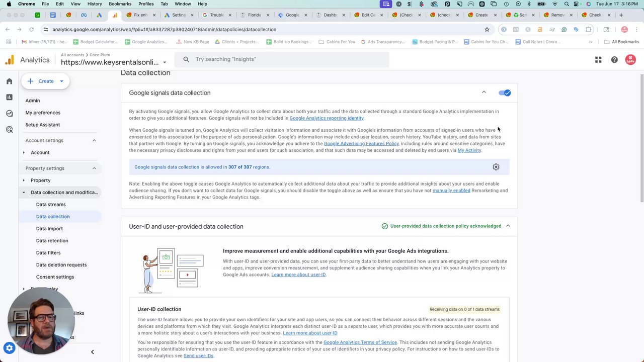
Task: Click the page vertical scrollbar
Action: point(641,138)
